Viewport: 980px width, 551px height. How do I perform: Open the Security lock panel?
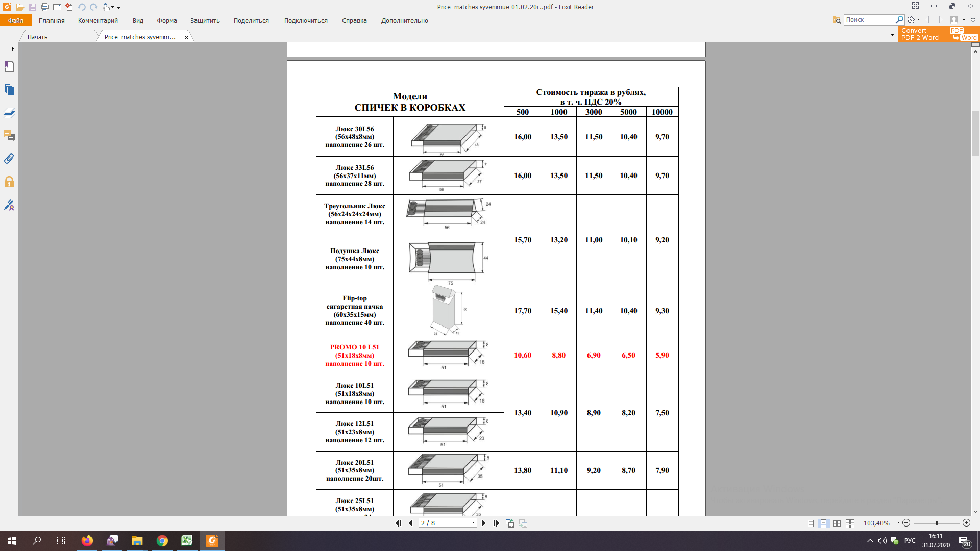[9, 182]
